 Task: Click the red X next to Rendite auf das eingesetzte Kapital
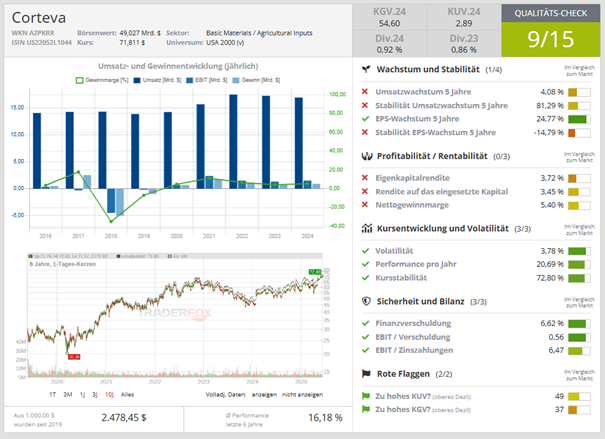(x=365, y=191)
